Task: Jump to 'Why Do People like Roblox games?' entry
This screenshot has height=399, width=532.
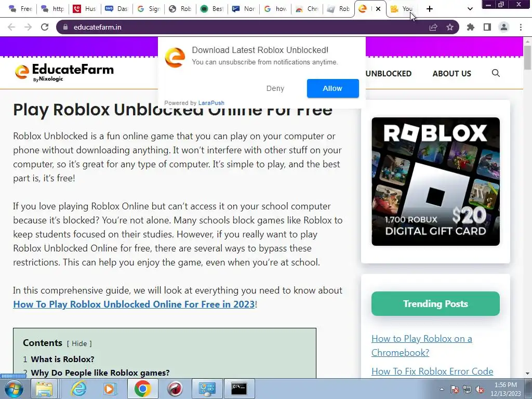Action: [x=100, y=373]
